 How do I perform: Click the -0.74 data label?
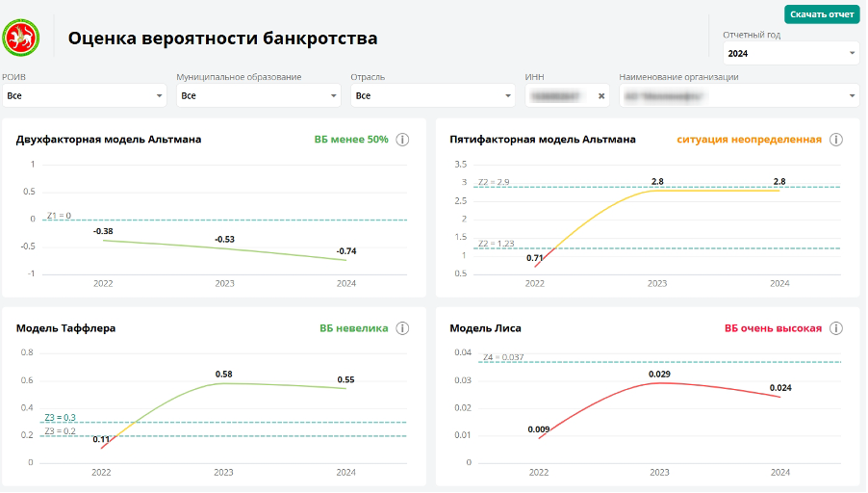click(x=347, y=251)
